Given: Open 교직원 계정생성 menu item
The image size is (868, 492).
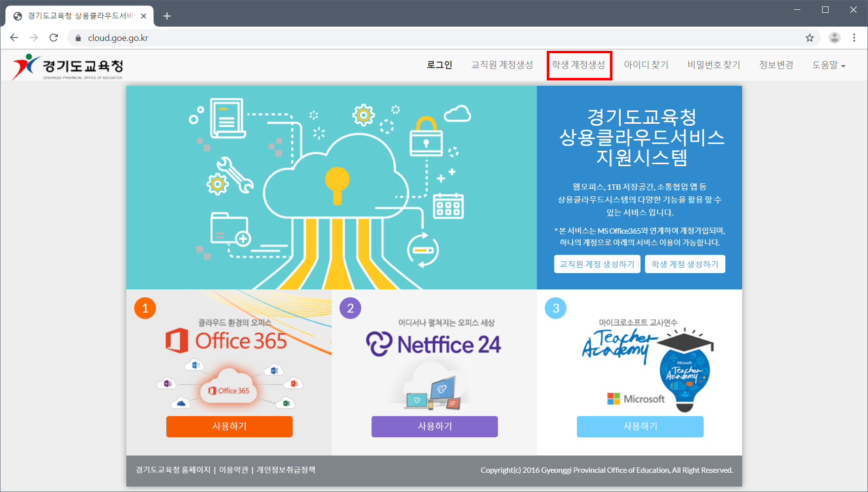Looking at the screenshot, I should (x=502, y=65).
